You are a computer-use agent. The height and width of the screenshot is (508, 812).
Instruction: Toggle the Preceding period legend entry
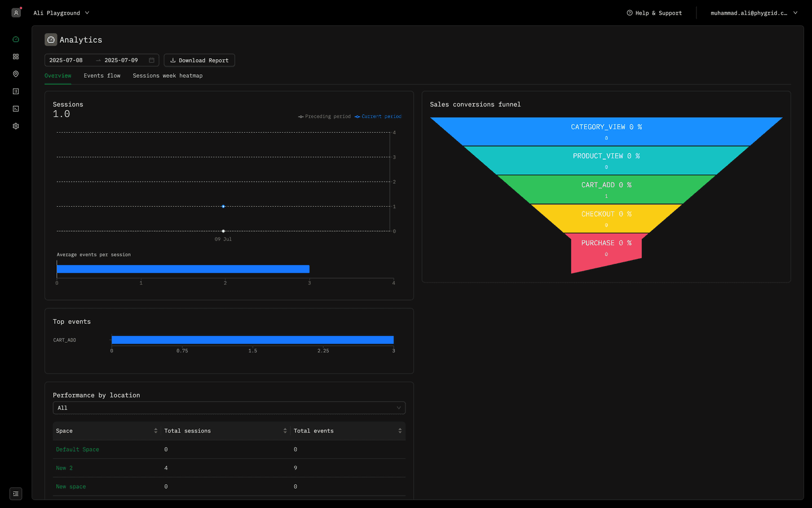324,116
